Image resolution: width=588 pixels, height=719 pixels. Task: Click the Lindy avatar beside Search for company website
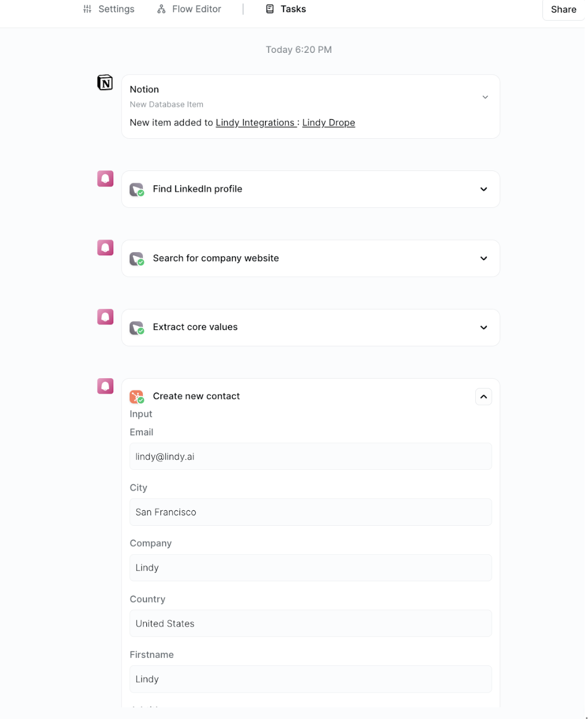point(105,248)
